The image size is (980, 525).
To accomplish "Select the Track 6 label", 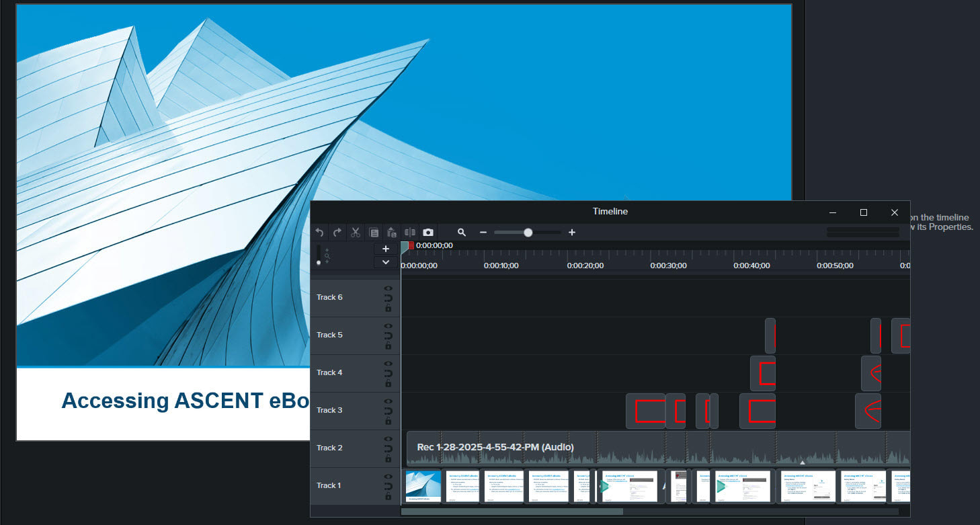I will [x=329, y=297].
